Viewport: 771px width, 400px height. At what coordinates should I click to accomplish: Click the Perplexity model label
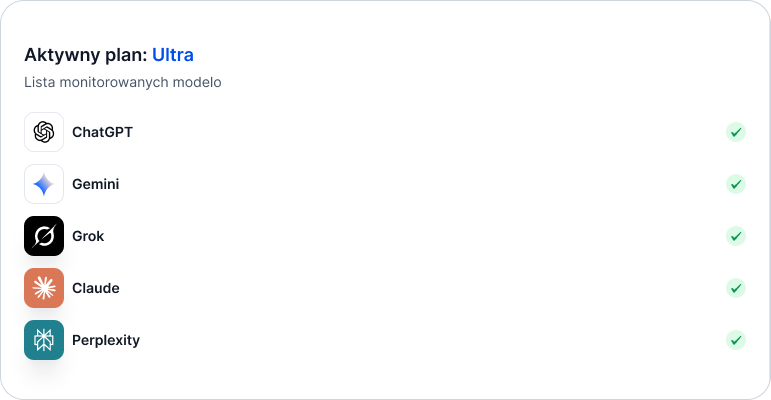coord(106,340)
